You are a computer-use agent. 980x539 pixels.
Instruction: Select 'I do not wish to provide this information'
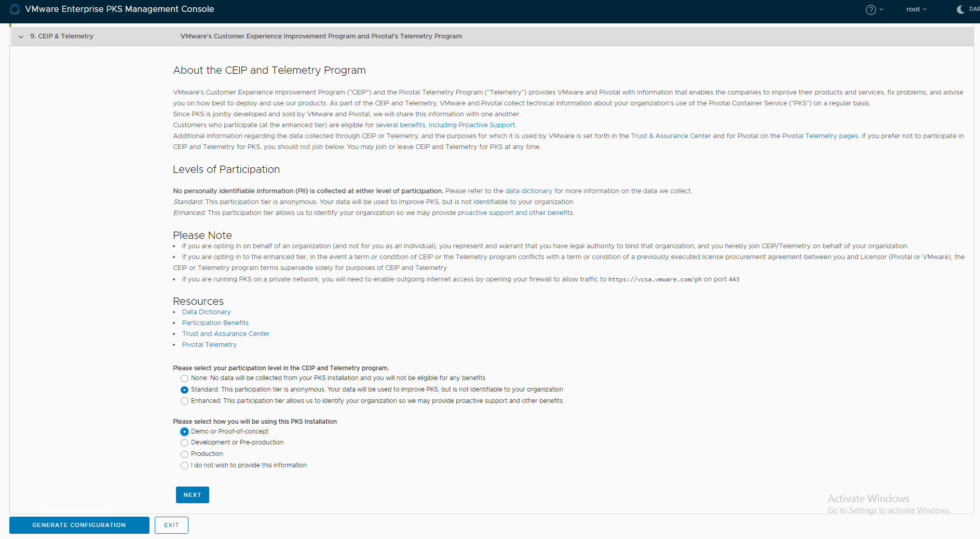pos(184,466)
